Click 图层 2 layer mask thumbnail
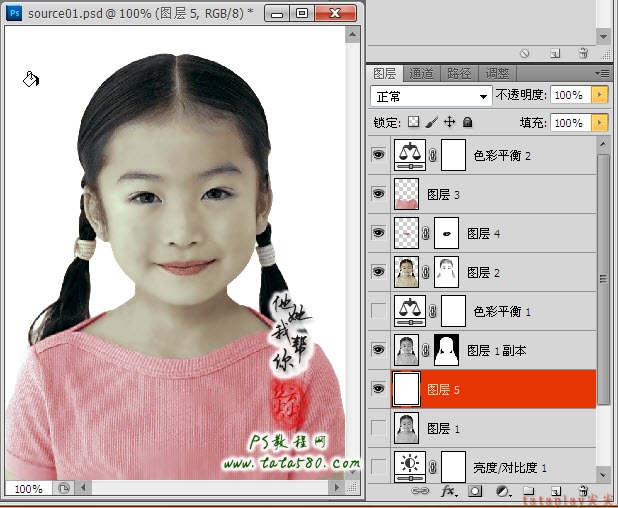 click(x=446, y=272)
